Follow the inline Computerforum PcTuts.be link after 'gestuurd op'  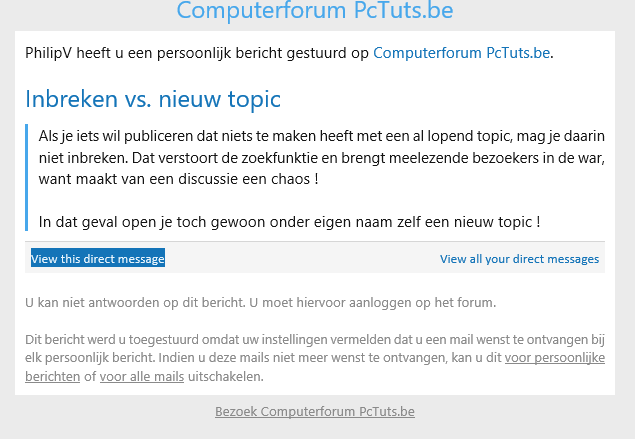[x=461, y=53]
